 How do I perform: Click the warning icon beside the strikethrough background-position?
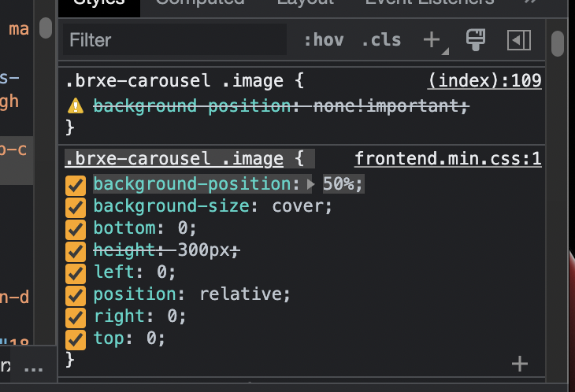click(76, 105)
